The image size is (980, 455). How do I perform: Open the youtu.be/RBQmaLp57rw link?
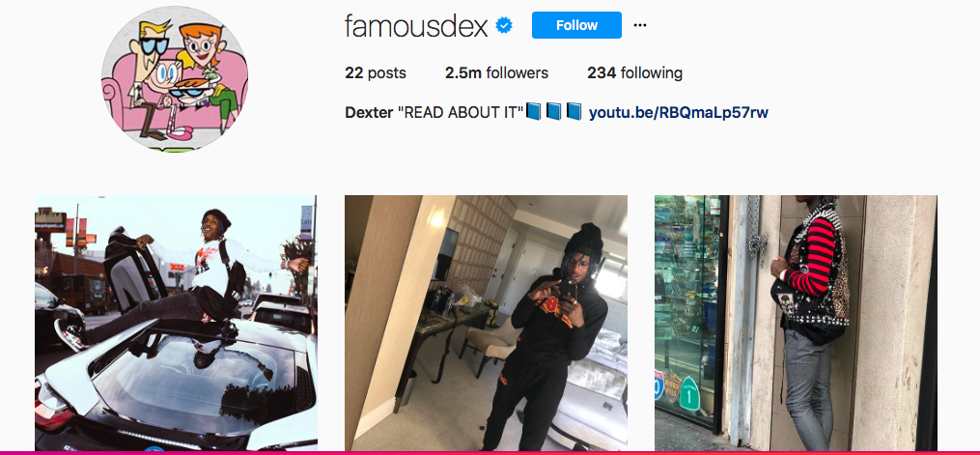pos(678,113)
